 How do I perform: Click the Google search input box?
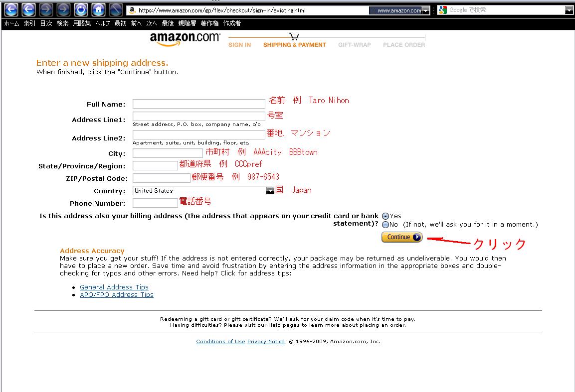pyautogui.click(x=506, y=10)
